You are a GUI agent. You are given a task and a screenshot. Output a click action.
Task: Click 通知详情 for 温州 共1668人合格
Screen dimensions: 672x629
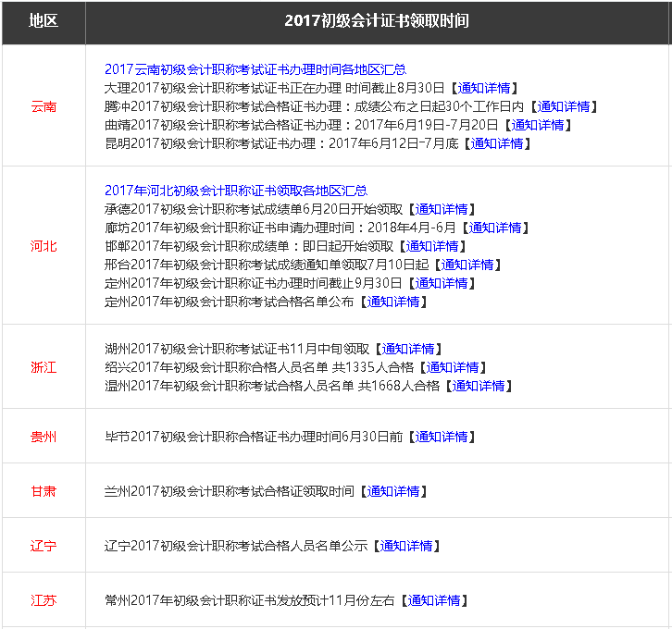(479, 386)
